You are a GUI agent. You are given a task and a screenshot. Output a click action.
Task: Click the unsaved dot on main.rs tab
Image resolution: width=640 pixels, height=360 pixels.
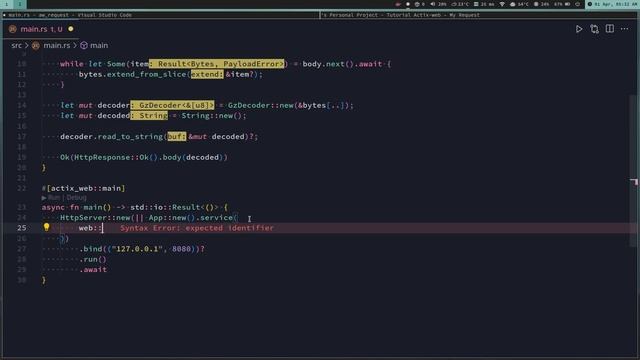pos(71,29)
